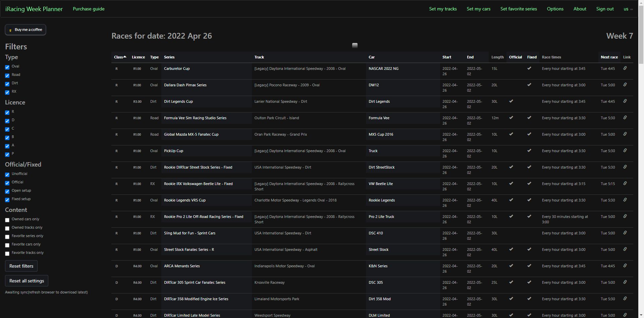Open link icon for Dirt Legends Cup
The height and width of the screenshot is (318, 644).
click(x=625, y=101)
